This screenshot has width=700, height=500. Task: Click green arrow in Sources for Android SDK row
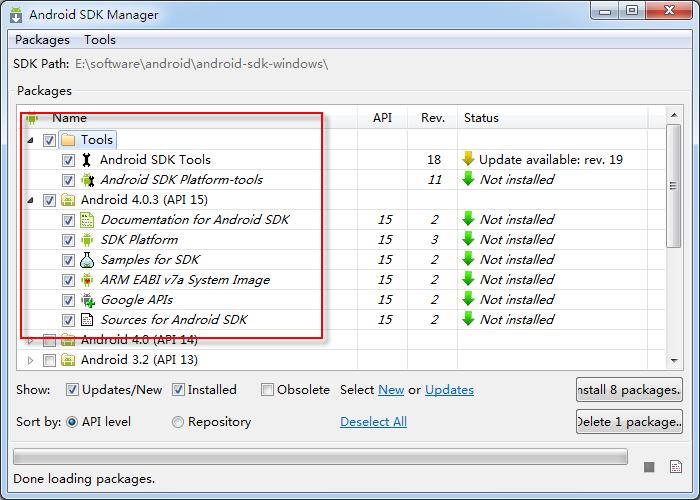pos(468,319)
